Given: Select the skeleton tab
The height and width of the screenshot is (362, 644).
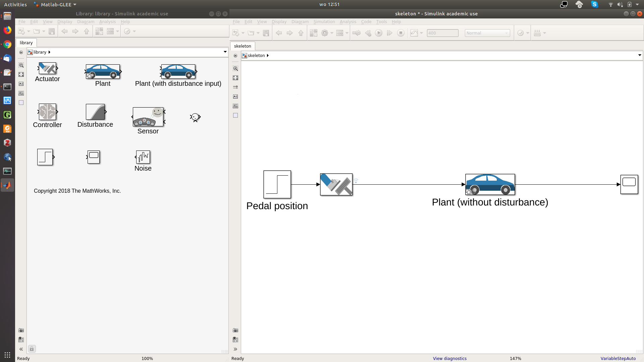Looking at the screenshot, I should click(x=243, y=46).
